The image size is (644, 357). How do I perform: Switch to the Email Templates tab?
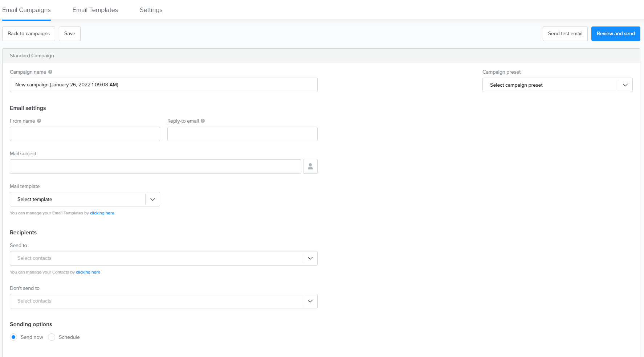95,10
